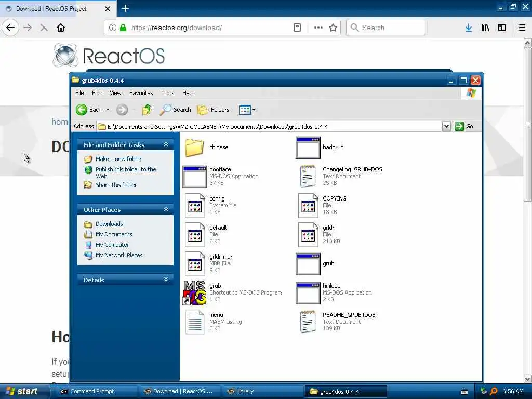Select the COPYING file icon

[x=308, y=206]
